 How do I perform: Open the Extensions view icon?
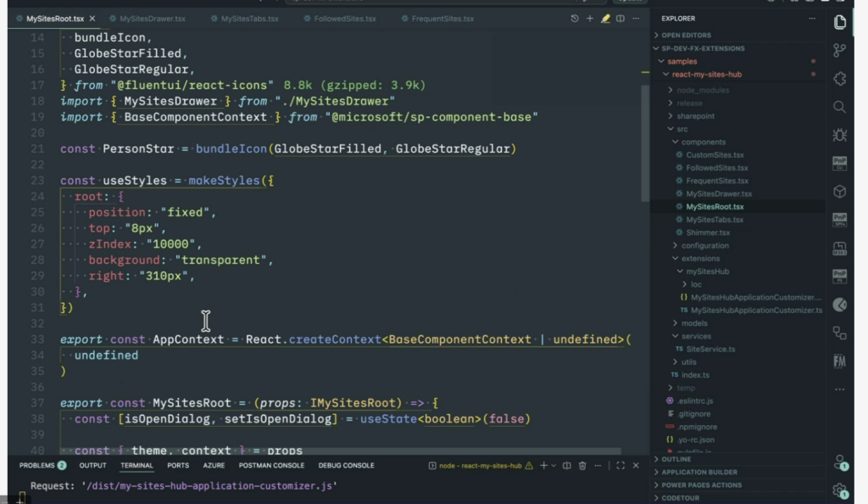(840, 79)
